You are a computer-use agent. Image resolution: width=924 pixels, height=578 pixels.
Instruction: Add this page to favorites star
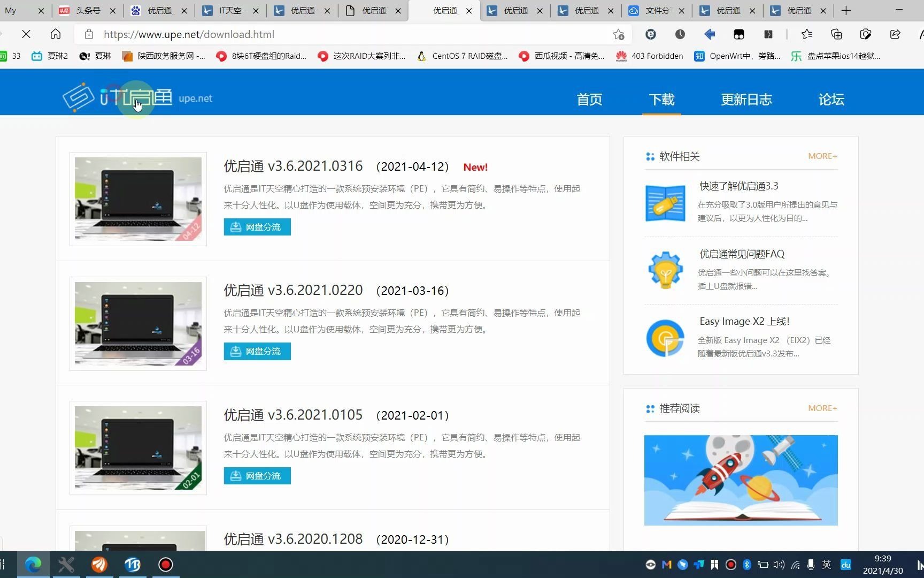point(619,34)
